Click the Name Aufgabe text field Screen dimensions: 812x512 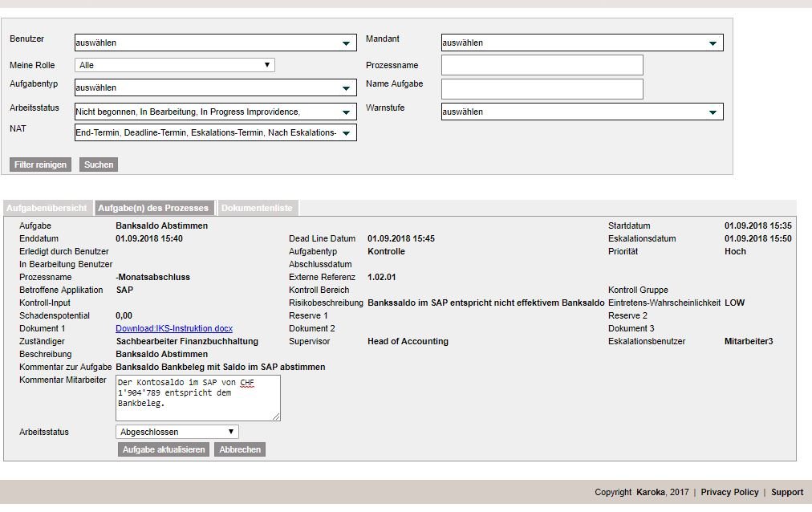click(542, 88)
